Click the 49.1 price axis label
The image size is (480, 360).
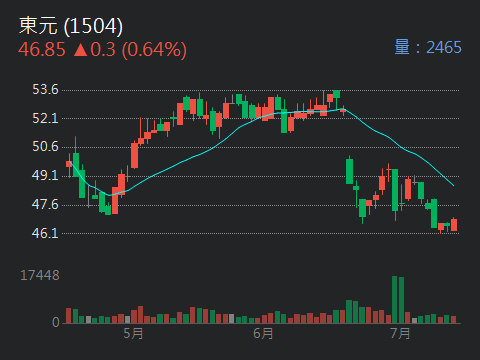(x=45, y=175)
